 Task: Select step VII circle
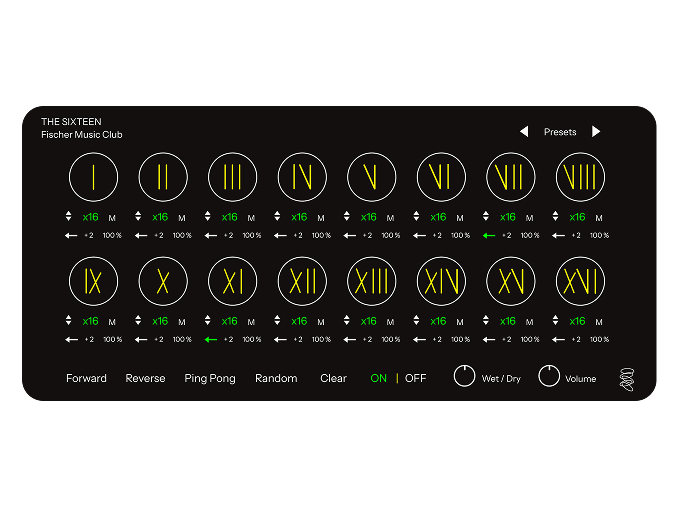pyautogui.click(x=511, y=177)
